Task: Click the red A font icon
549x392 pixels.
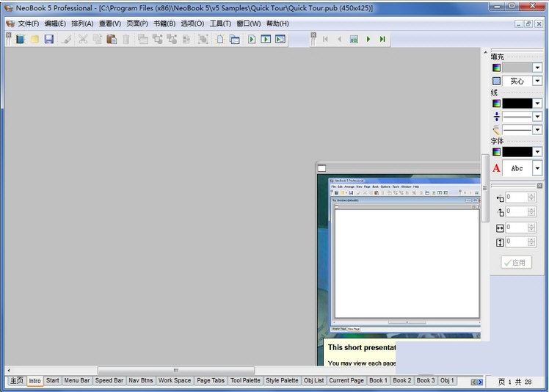Action: (496, 168)
